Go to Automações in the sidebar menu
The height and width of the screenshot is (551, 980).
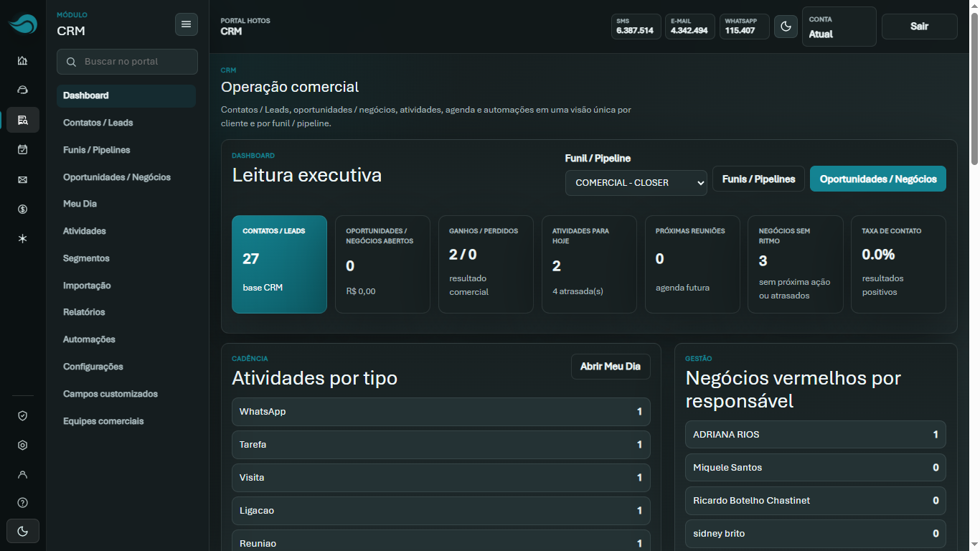[x=89, y=339]
